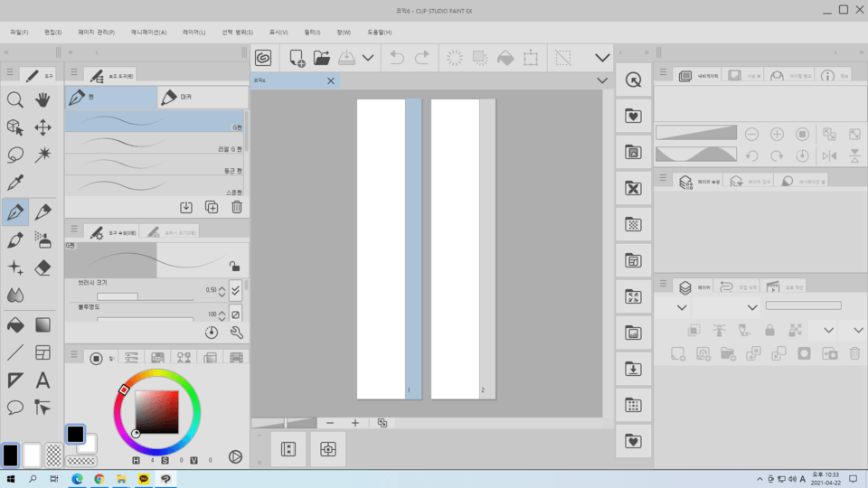Image resolution: width=868 pixels, height=488 pixels.
Task: Select the Airbrush tool
Action: (x=42, y=239)
